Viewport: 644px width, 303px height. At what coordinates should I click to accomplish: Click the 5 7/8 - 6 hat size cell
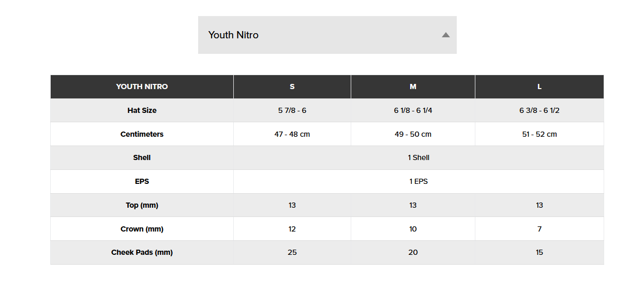[292, 110]
